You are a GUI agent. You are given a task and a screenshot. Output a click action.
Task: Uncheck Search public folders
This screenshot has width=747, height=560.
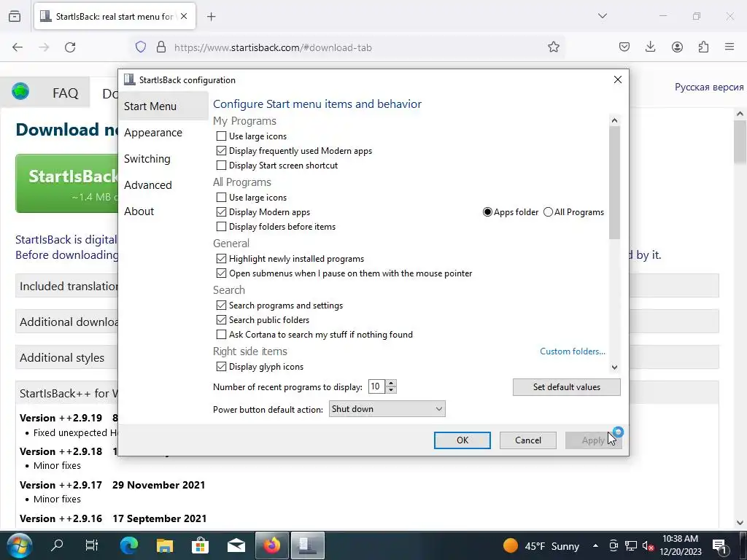221,320
